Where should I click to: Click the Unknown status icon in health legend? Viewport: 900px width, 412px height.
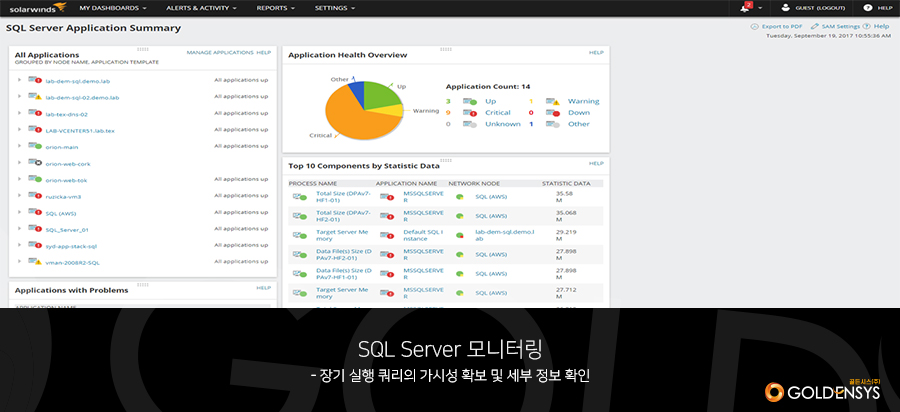(x=471, y=124)
